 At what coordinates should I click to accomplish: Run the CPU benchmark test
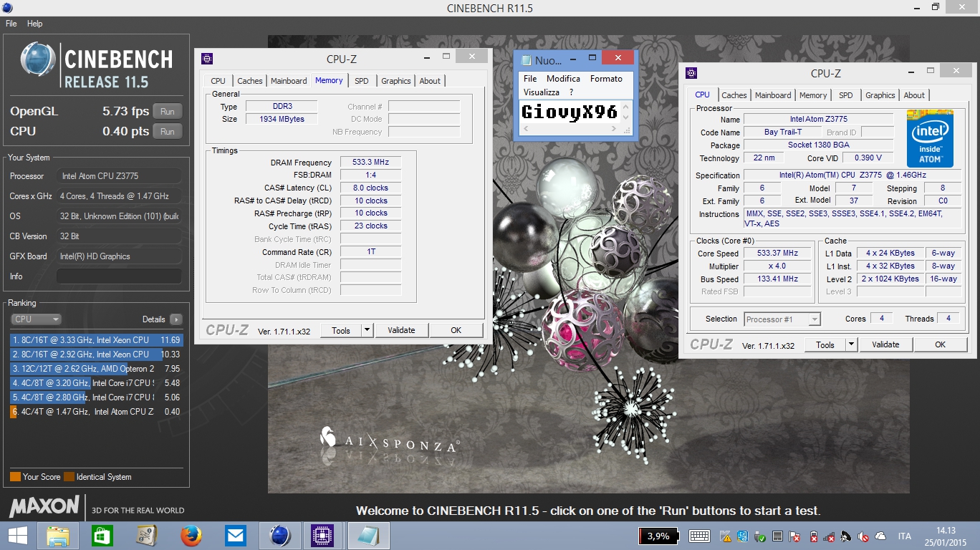168,132
